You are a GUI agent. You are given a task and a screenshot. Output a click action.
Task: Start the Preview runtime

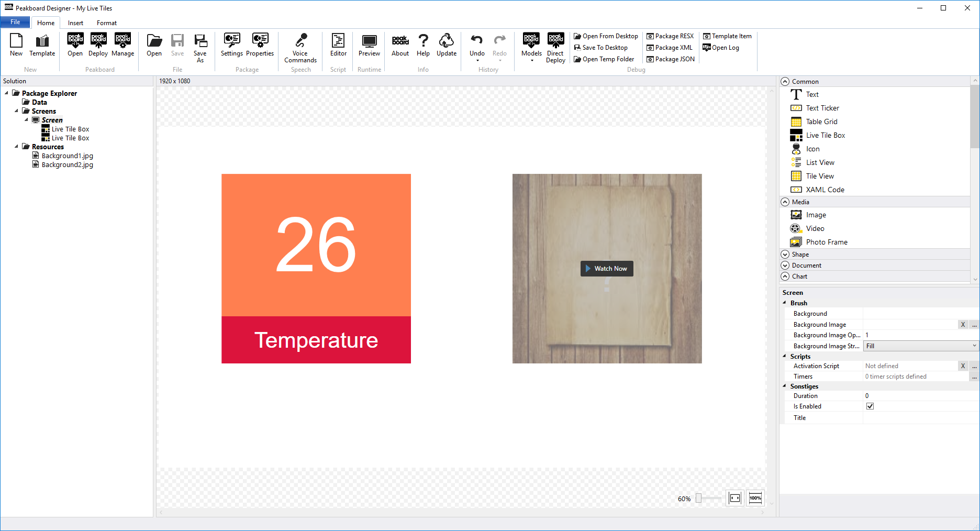point(369,47)
